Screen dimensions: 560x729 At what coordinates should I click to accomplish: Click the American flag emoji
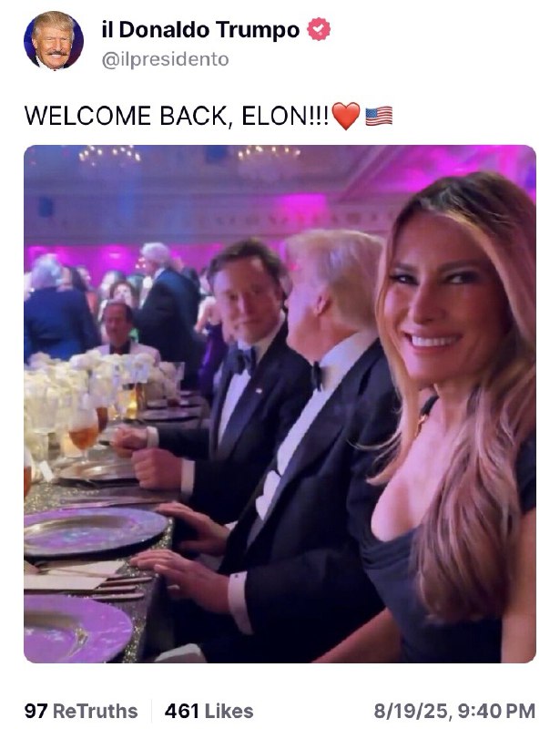tap(379, 117)
